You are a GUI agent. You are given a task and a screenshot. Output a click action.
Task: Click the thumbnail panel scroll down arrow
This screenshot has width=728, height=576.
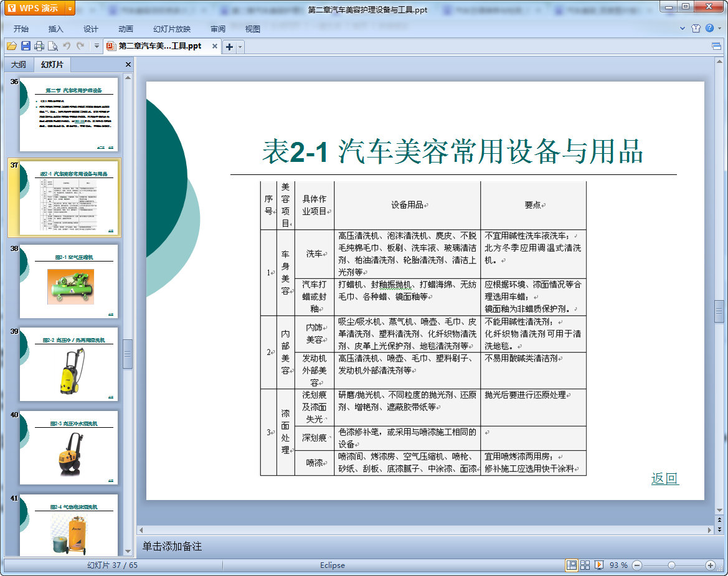pyautogui.click(x=128, y=551)
